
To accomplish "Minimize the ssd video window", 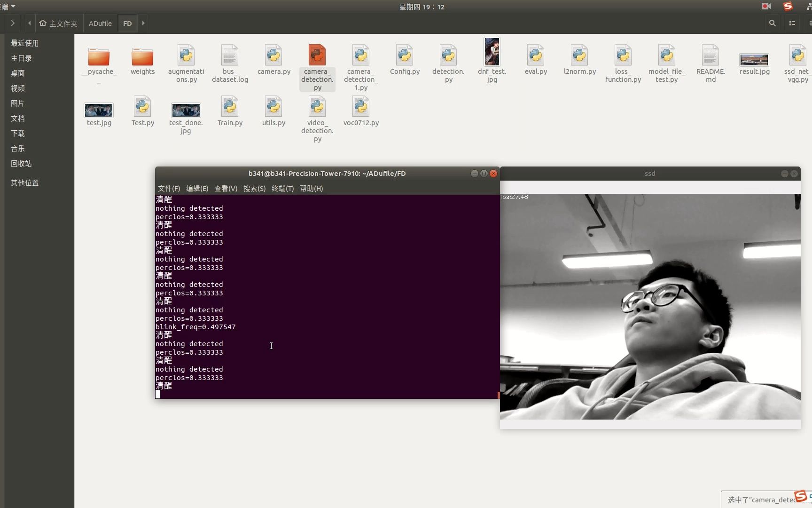I will tap(785, 174).
